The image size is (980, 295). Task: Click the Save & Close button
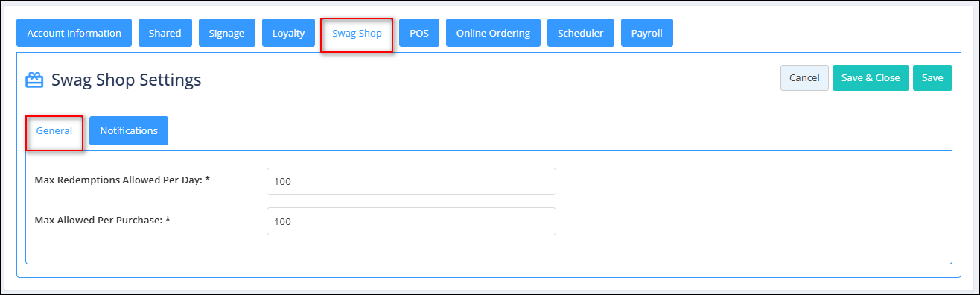click(x=871, y=77)
